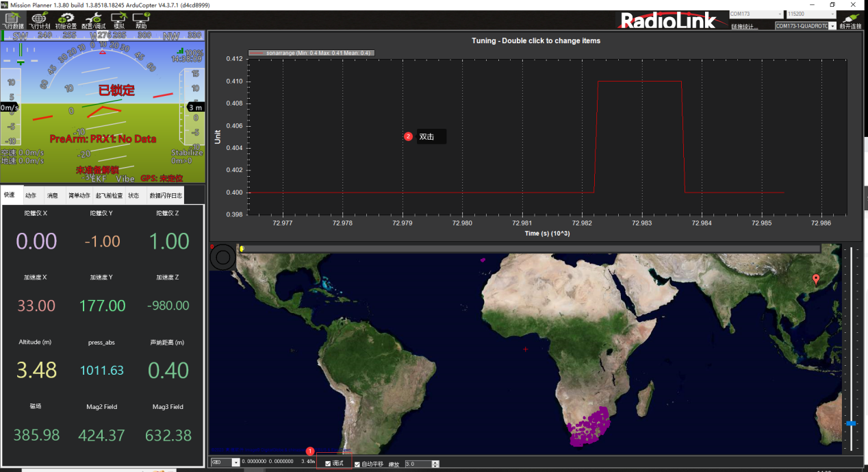Switch to the 数据闪存日志 dataflash logs tab

(166, 195)
